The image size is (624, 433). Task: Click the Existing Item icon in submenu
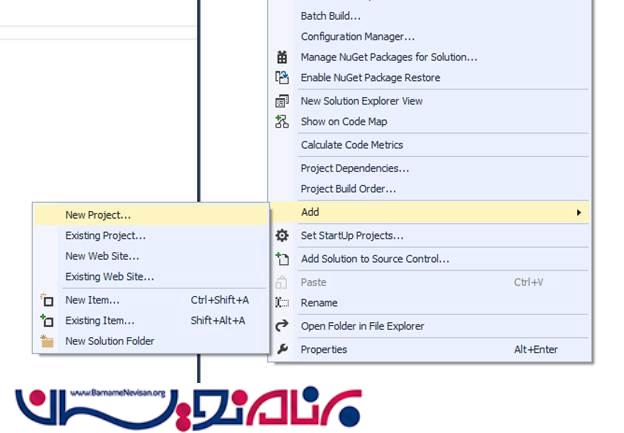pos(46,321)
